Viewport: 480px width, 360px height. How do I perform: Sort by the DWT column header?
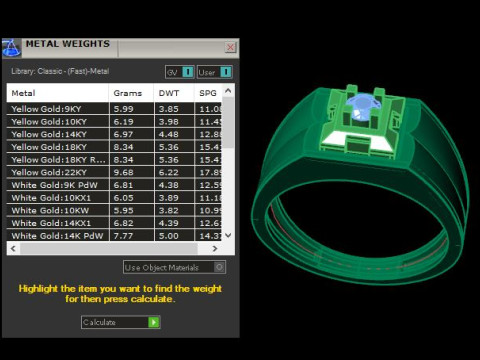click(x=174, y=93)
